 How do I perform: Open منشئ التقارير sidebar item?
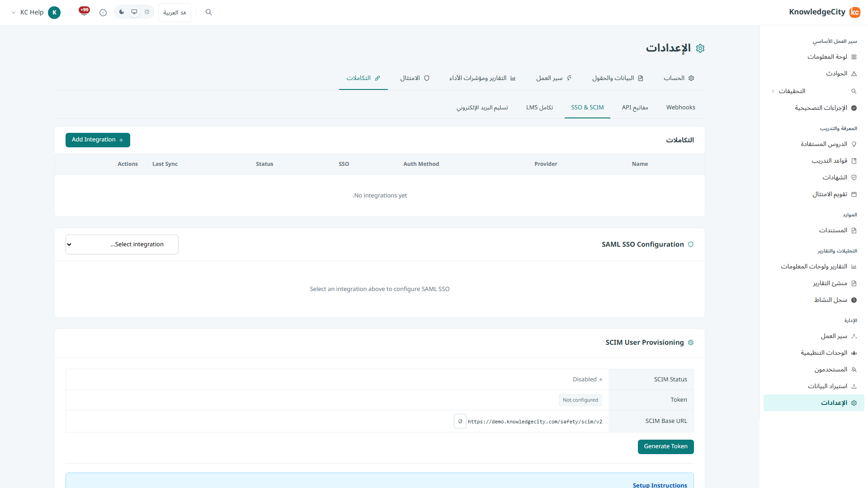814,283
